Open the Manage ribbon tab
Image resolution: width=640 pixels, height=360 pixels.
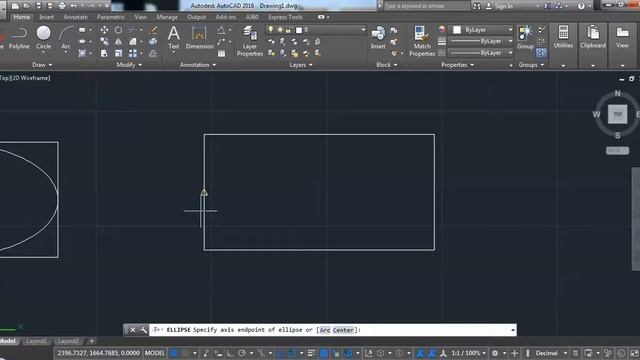(167, 17)
